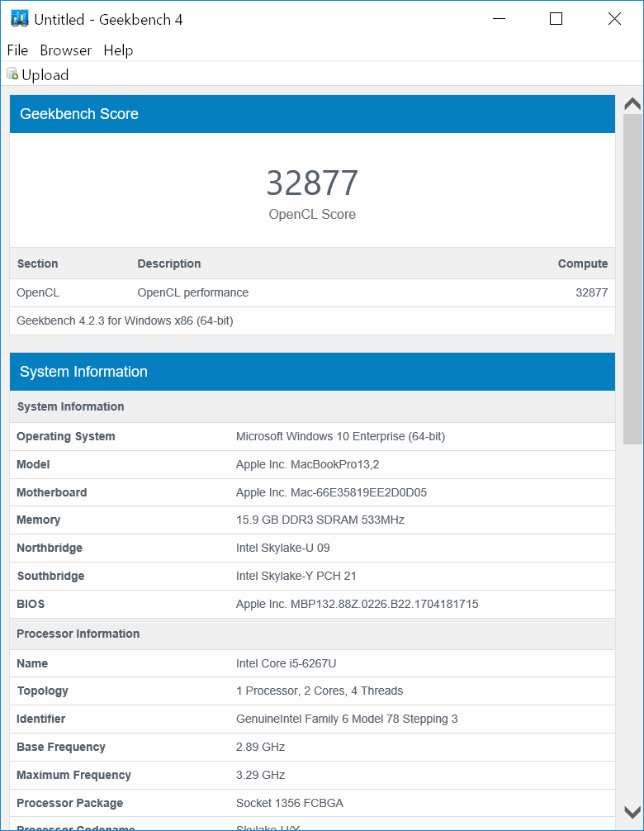
Task: Click the Upload toolbar button
Action: [38, 74]
